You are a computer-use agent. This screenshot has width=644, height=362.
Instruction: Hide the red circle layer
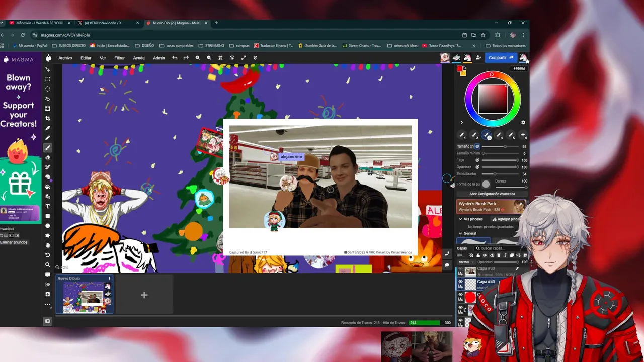pyautogui.click(x=460, y=294)
